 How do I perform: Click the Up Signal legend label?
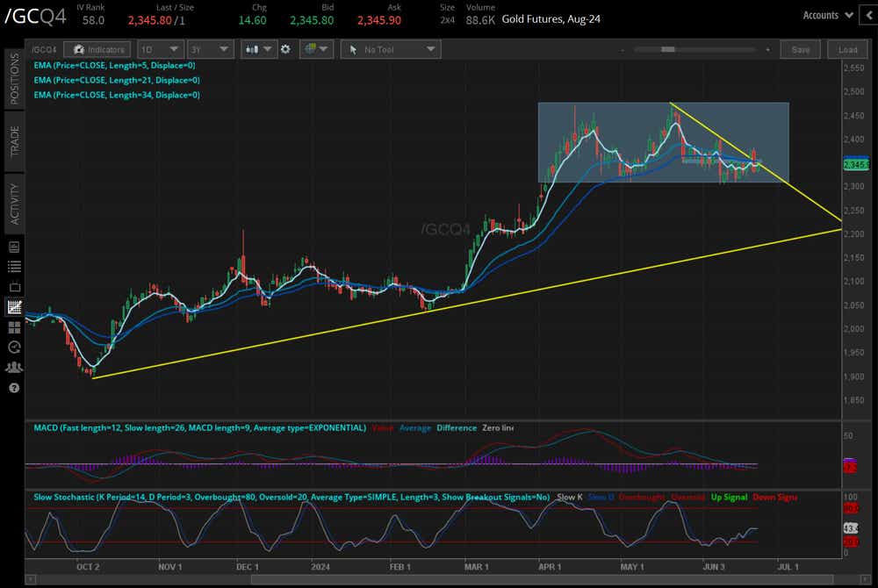(729, 497)
